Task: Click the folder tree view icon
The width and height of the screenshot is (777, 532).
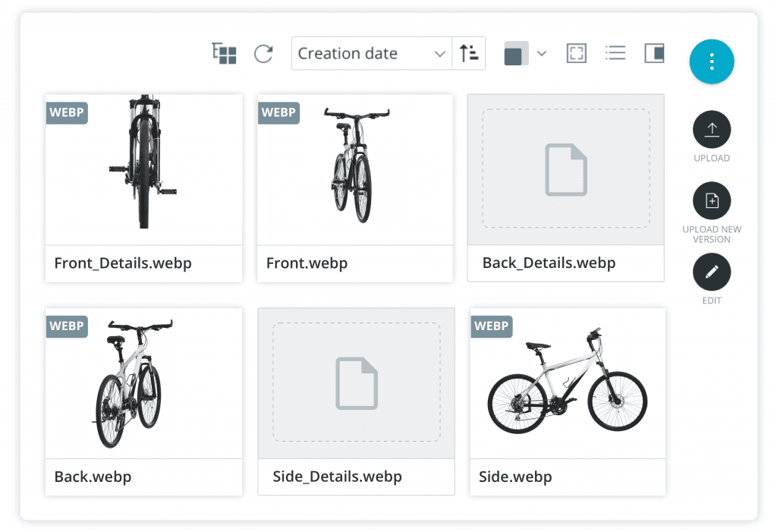Action: click(225, 54)
